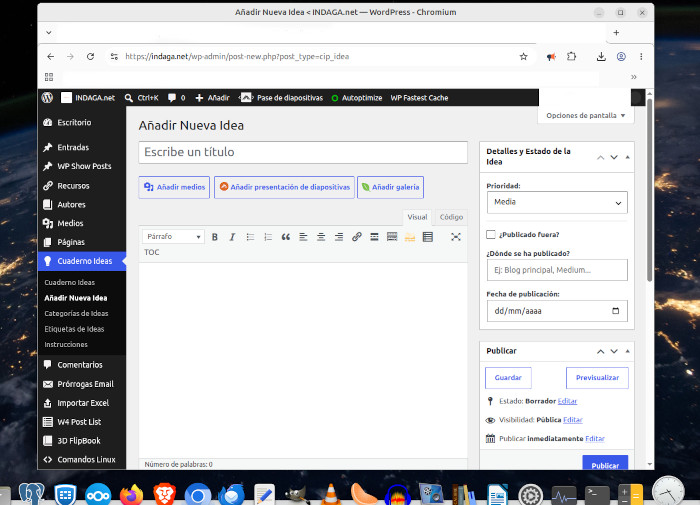Switch to the Código editor tab
Viewport: 700px width, 505px height.
point(451,217)
